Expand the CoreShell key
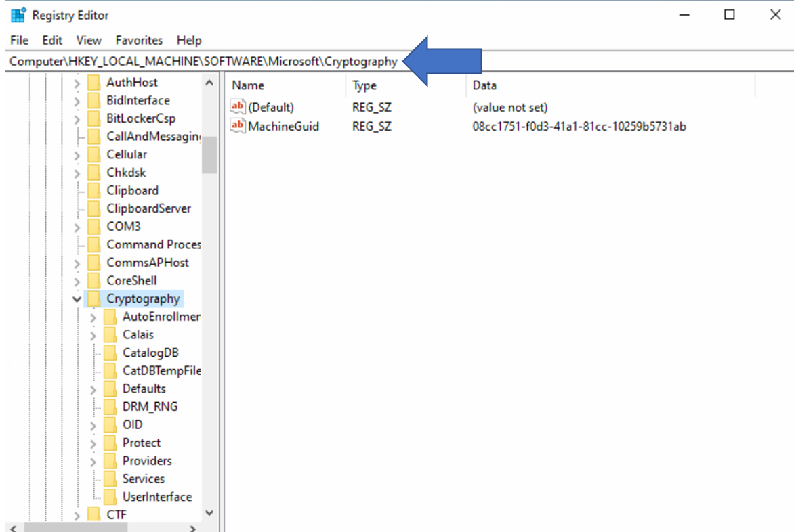 coord(77,281)
